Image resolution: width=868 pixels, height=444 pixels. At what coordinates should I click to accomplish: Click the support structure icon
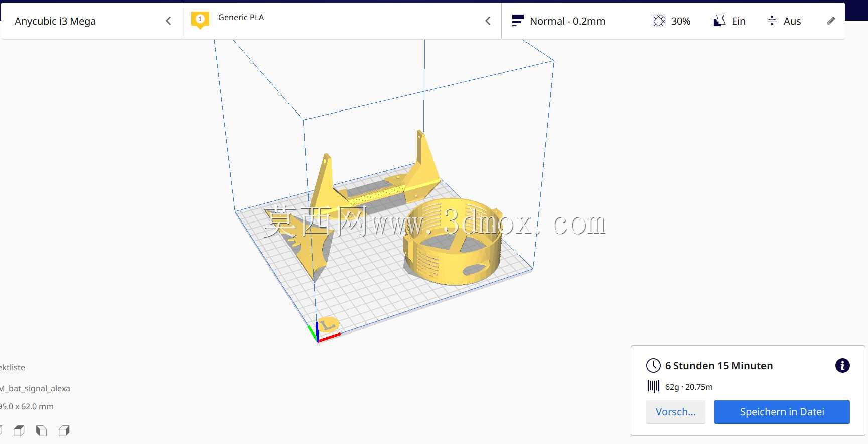pyautogui.click(x=719, y=21)
